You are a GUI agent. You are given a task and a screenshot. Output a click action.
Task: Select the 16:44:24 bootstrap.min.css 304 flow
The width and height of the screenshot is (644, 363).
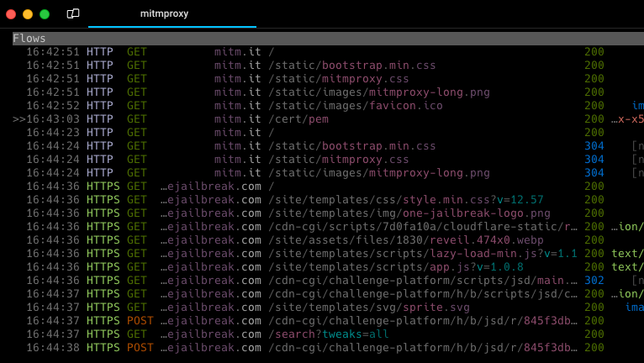click(328, 145)
